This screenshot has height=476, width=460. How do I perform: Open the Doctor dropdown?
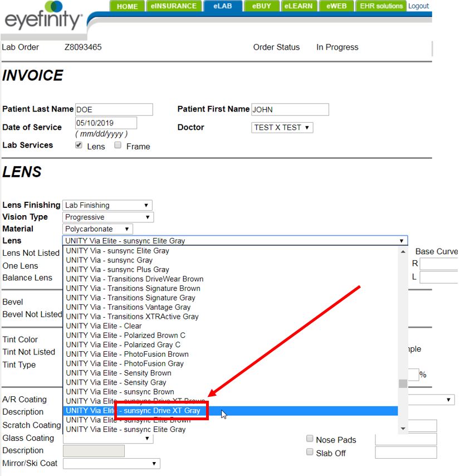282,128
